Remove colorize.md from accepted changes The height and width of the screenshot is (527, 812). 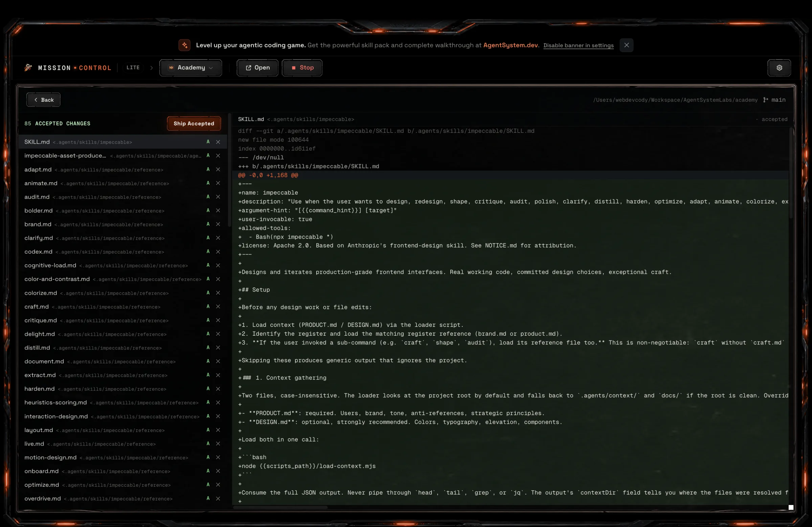(218, 293)
